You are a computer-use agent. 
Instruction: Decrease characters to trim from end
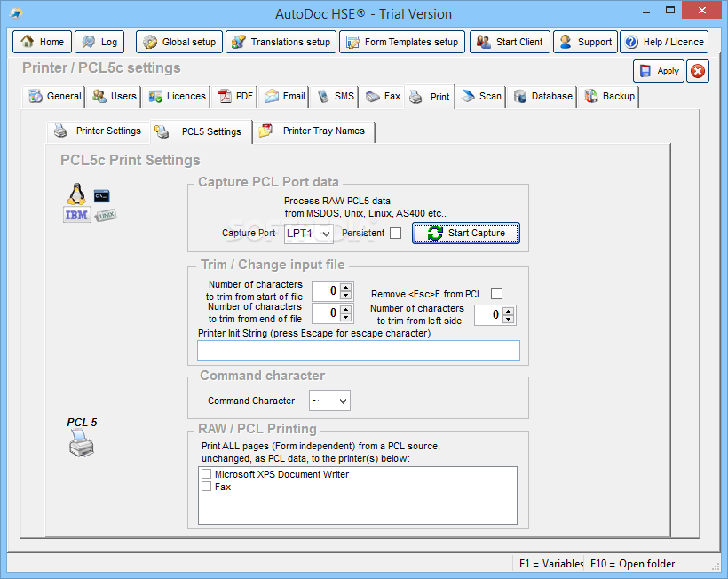(346, 318)
